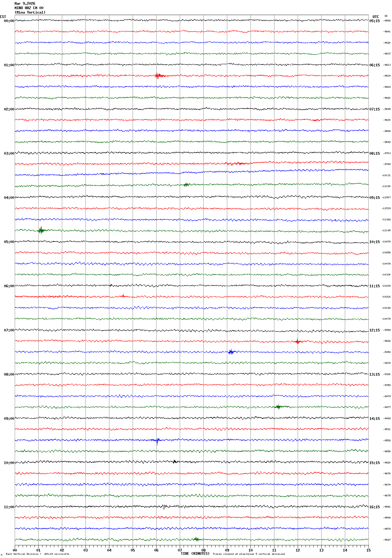Image resolution: width=392 pixels, height=558 pixels.
Task: Select the 06:00 CST time label
Action: (x=9, y=286)
